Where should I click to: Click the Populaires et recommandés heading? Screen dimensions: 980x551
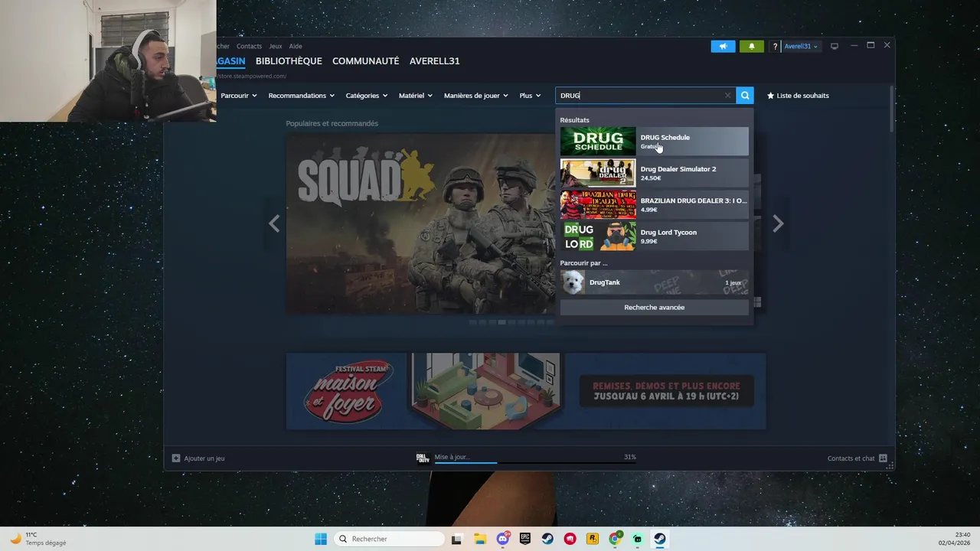332,123
